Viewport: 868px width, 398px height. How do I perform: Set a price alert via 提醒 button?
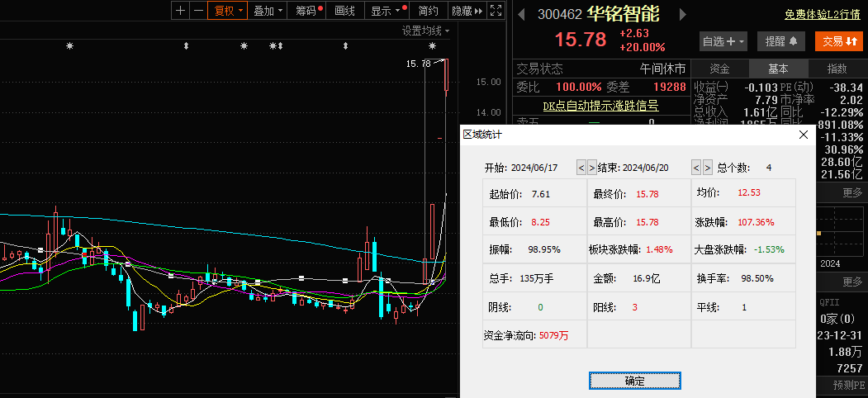[781, 41]
